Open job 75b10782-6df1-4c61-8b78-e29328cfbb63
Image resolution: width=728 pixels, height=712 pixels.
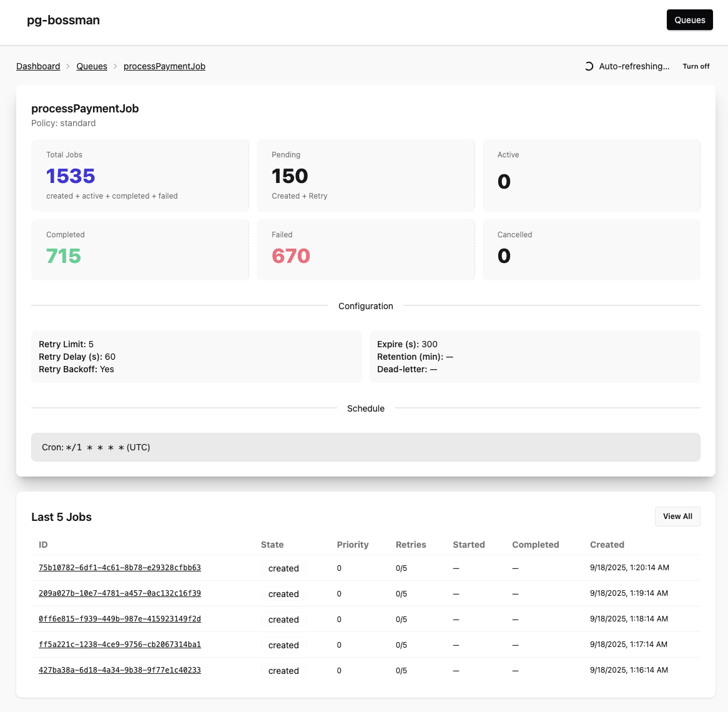pos(120,568)
